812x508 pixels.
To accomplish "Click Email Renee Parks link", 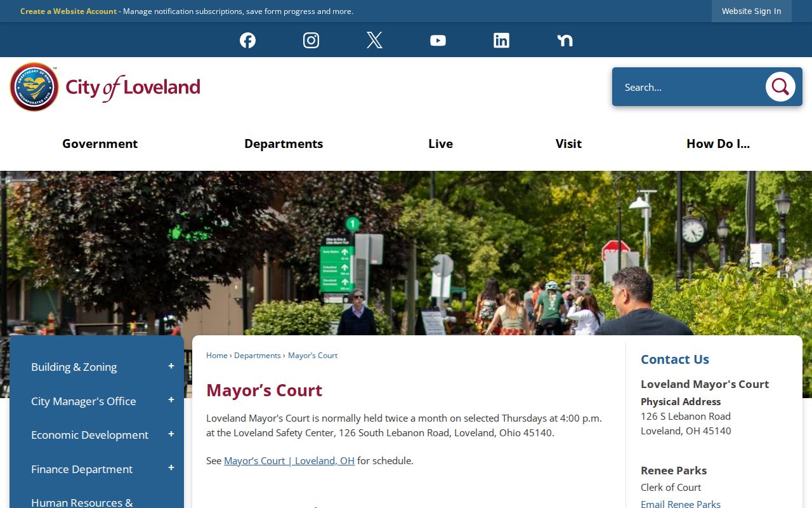I will coord(681,504).
